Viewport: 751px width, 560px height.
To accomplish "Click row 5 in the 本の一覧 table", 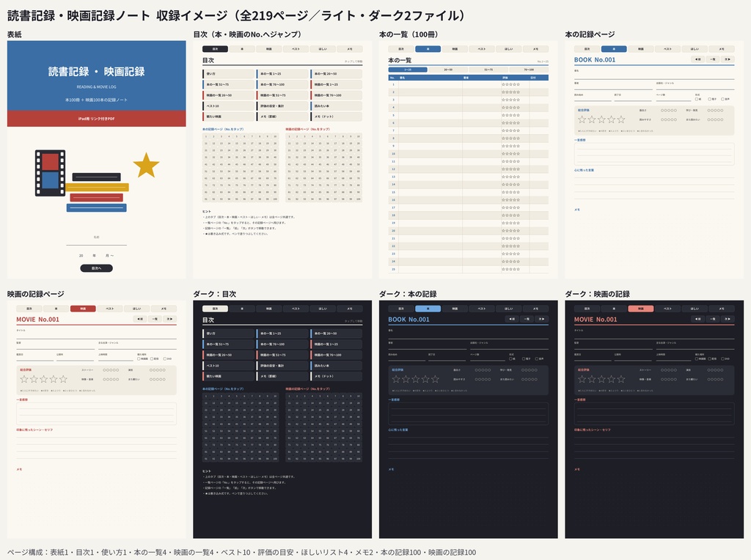I will (469, 115).
